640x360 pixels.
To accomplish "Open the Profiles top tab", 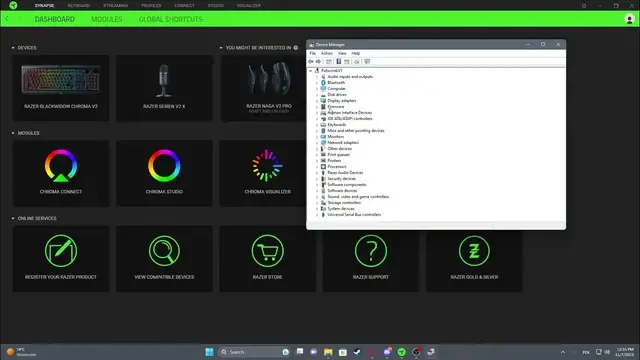I will (151, 6).
